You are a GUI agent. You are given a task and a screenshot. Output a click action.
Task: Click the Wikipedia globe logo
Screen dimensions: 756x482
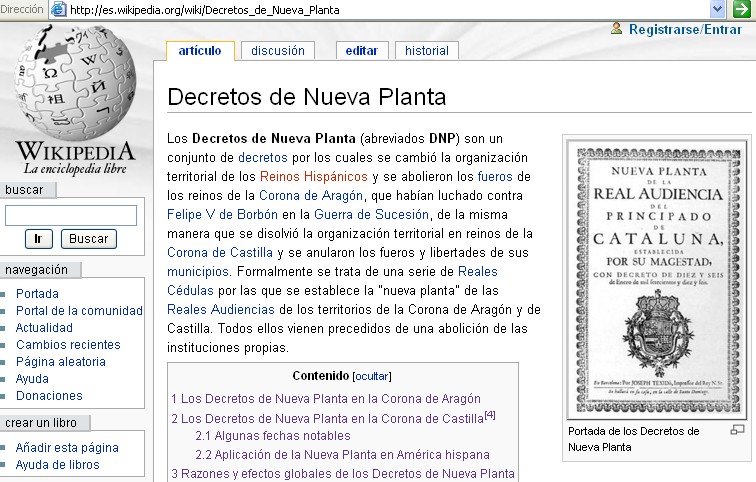click(75, 90)
